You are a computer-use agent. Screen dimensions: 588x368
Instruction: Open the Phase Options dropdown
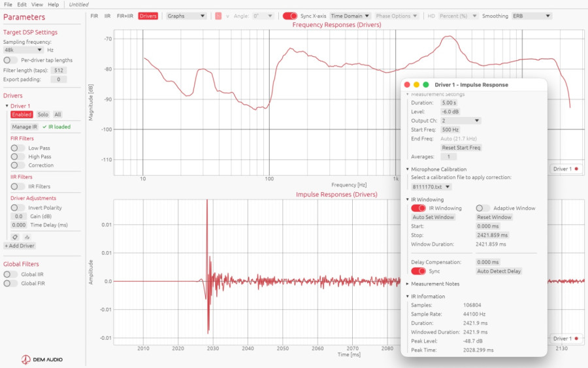pyautogui.click(x=397, y=16)
